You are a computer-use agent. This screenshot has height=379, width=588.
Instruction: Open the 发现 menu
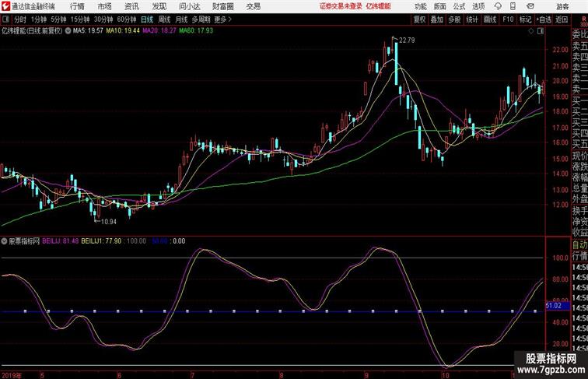pyautogui.click(x=159, y=6)
